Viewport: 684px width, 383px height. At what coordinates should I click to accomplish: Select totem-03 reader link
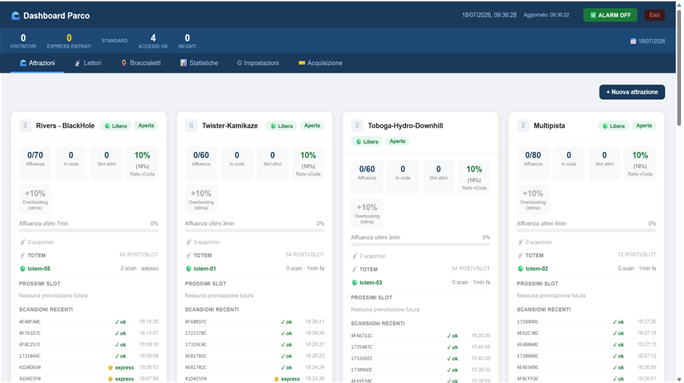tap(371, 283)
